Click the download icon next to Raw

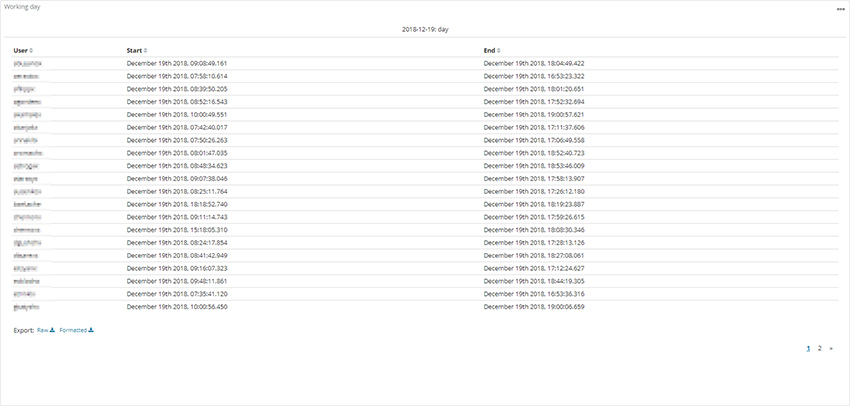[52, 329]
